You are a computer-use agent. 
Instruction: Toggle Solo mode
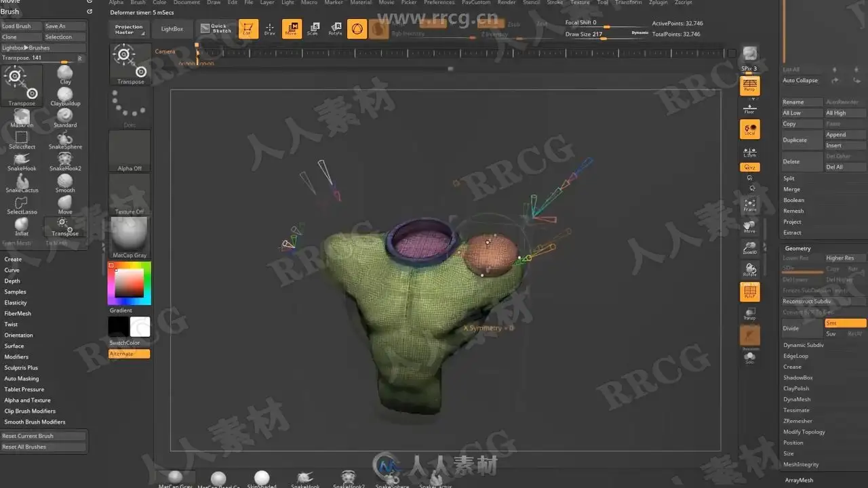coord(749,357)
